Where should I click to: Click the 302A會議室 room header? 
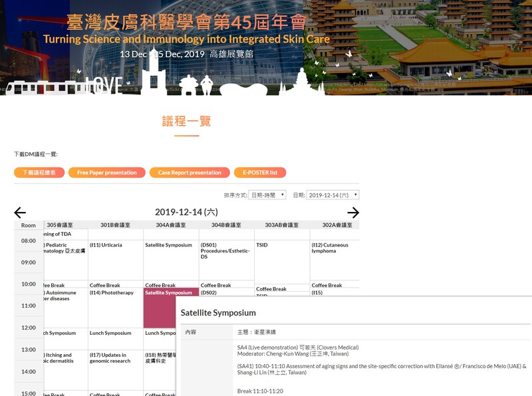pyautogui.click(x=337, y=225)
